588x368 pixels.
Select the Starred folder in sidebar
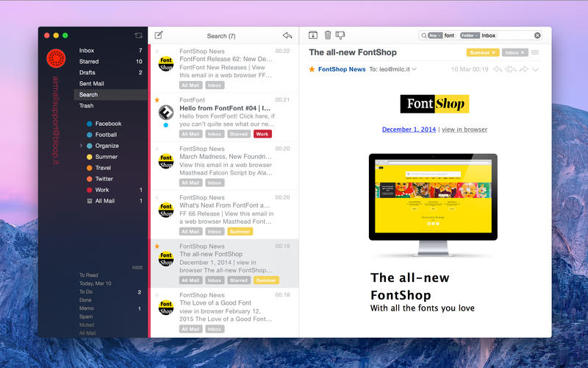click(89, 62)
